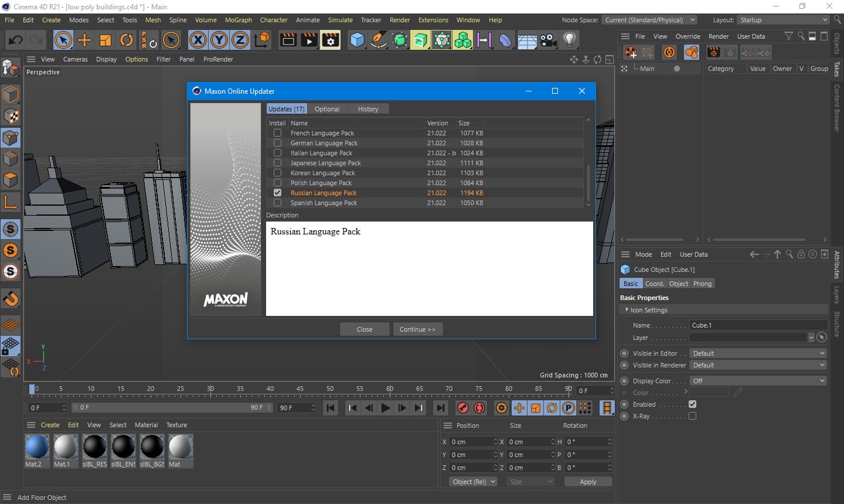
Task: Select the Move tool
Action: click(84, 40)
